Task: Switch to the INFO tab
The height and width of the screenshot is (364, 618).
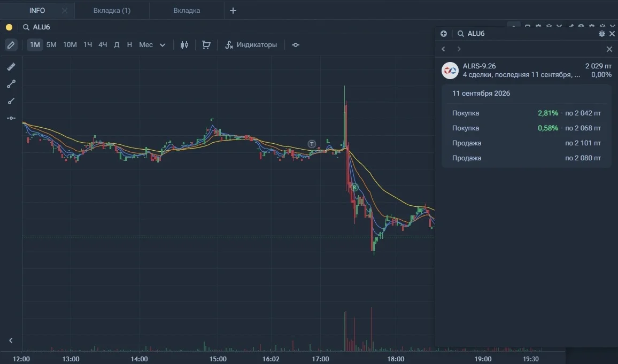Action: click(37, 11)
